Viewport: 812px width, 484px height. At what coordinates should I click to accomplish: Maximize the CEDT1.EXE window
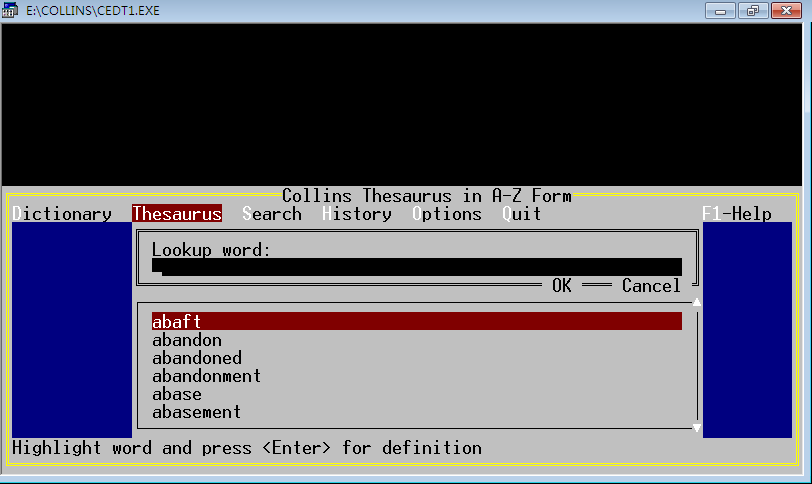(752, 11)
